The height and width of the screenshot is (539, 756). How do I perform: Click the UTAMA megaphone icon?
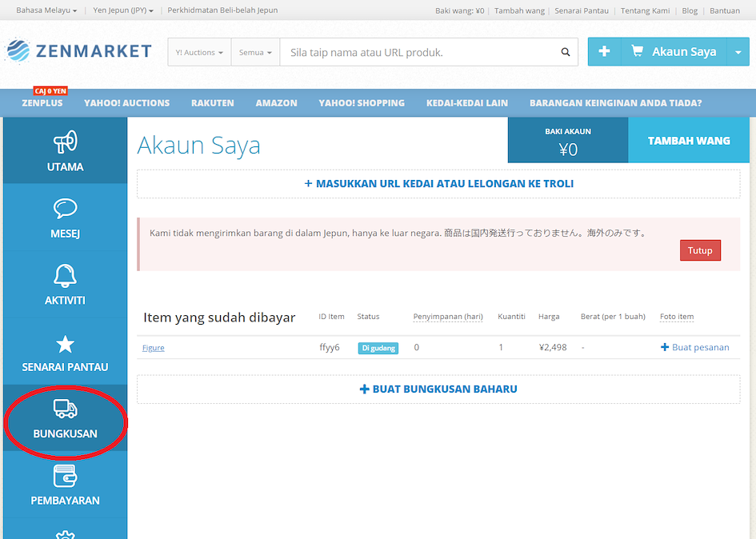(65, 142)
